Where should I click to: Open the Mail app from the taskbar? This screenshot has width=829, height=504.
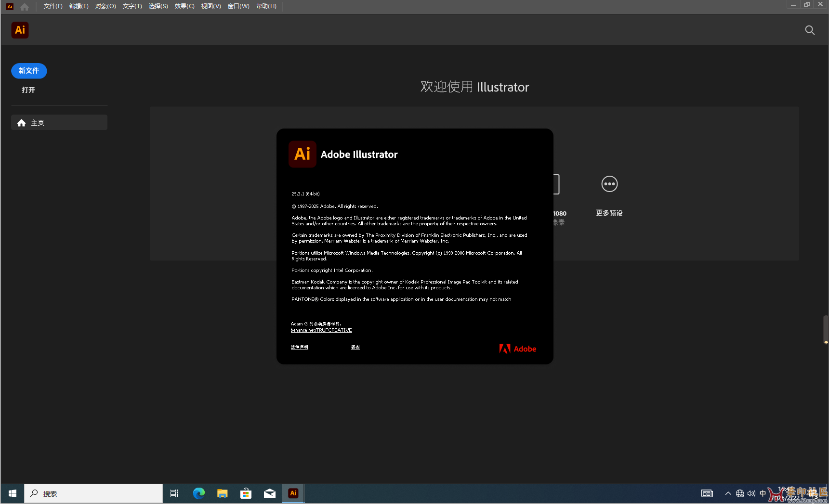(270, 493)
